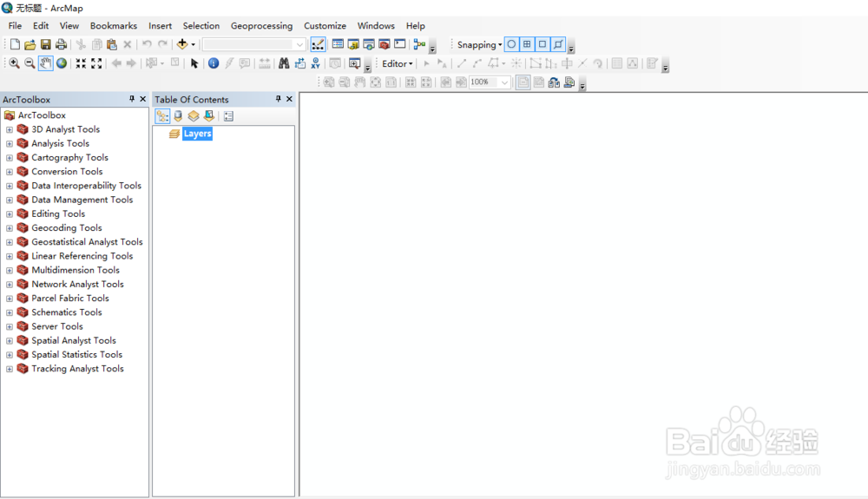Close the ArcToolbox panel
The width and height of the screenshot is (868, 499).
[x=143, y=99]
